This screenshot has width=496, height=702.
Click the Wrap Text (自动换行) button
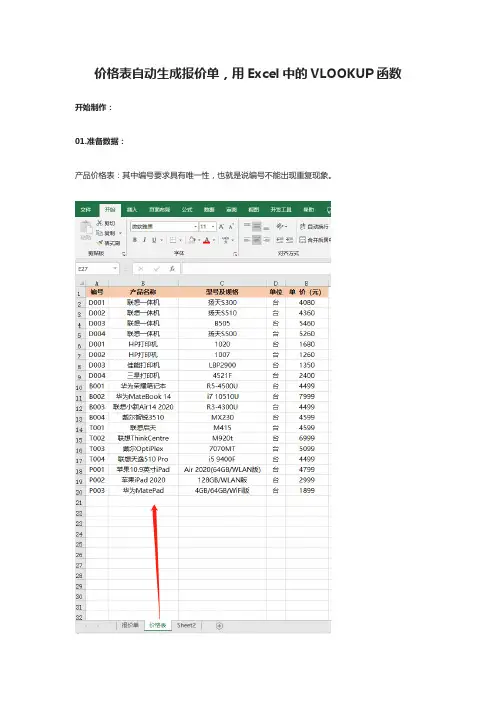[x=314, y=227]
